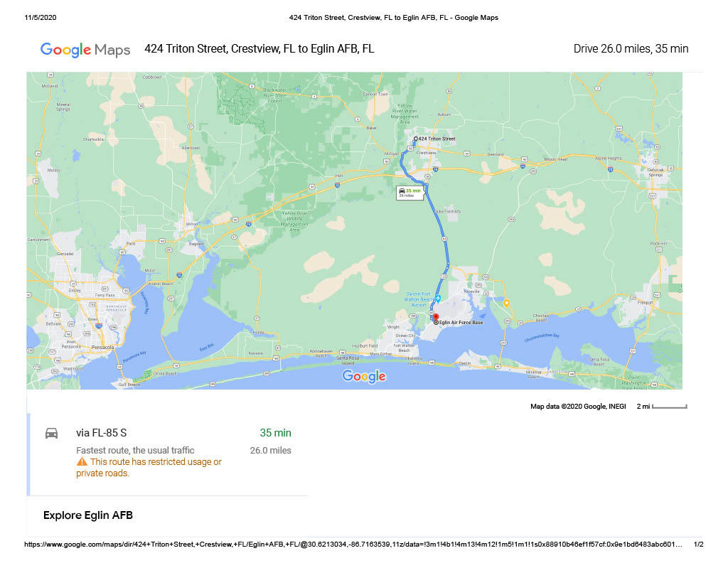728x563 pixels.
Task: Click the Explore Eglin AFB heading
Action: coord(88,515)
